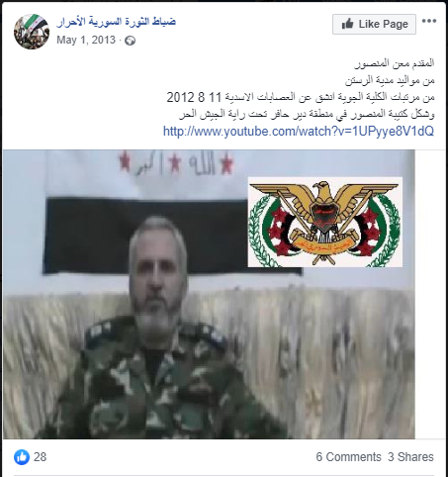Image resolution: width=448 pixels, height=477 pixels.
Task: Click the red stars on the flag
Action: click(x=176, y=162)
